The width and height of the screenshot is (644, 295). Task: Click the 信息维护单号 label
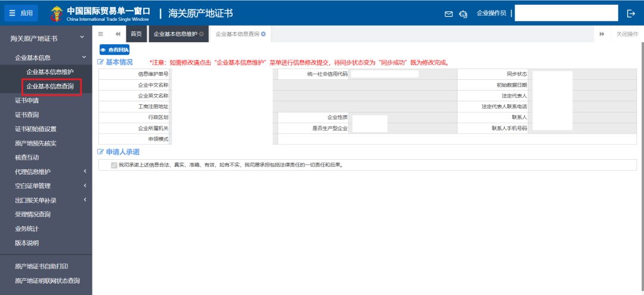(x=153, y=74)
